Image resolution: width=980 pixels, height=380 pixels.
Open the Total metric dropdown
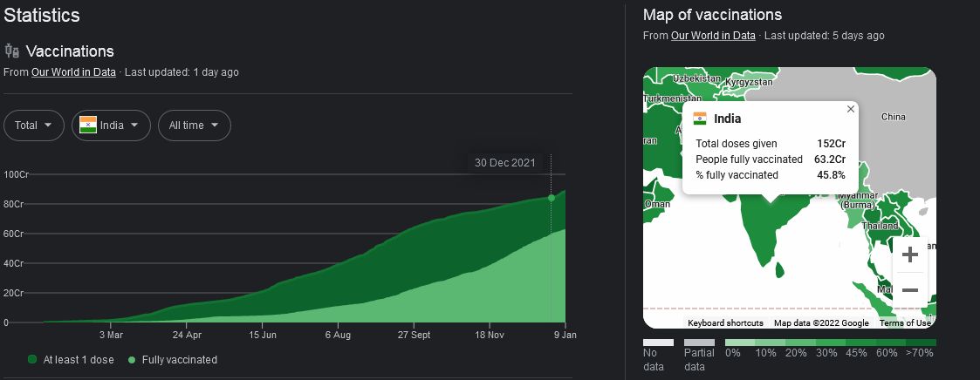pos(33,126)
